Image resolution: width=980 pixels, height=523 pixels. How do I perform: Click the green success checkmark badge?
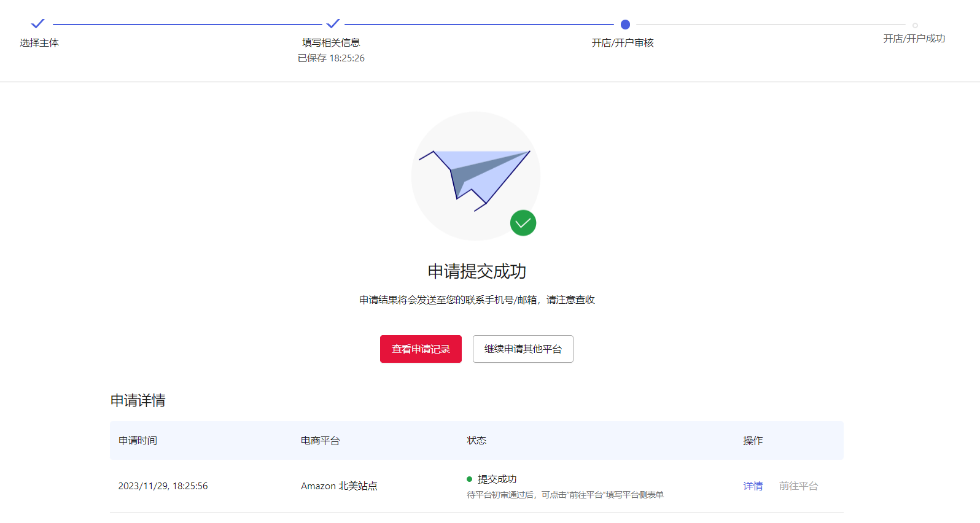523,223
